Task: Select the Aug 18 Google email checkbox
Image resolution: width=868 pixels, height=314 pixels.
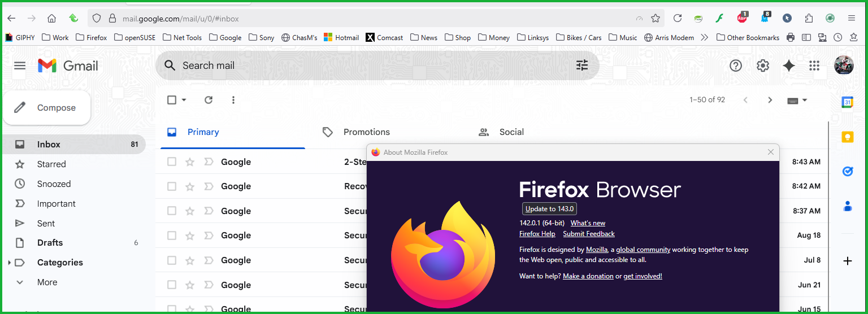Action: (172, 236)
